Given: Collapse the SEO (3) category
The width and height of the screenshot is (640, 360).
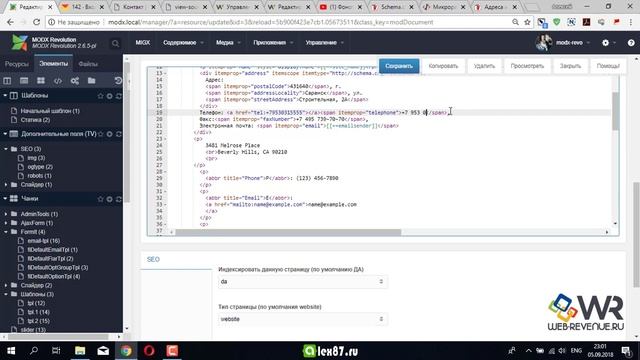Looking at the screenshot, I should pos(6,149).
